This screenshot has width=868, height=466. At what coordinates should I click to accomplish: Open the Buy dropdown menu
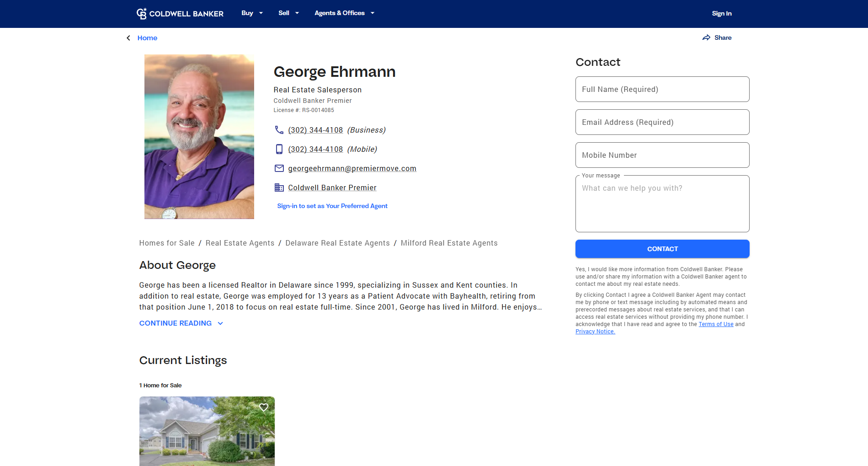(252, 13)
